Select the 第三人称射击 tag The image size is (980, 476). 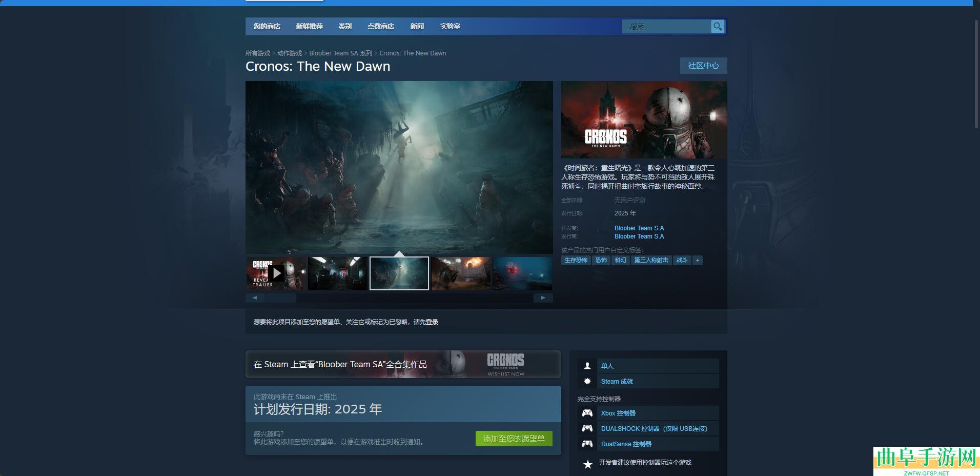[x=651, y=260]
